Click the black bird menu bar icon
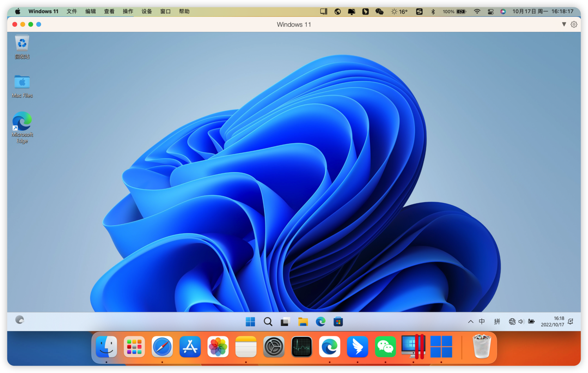This screenshot has width=588, height=373. (365, 12)
